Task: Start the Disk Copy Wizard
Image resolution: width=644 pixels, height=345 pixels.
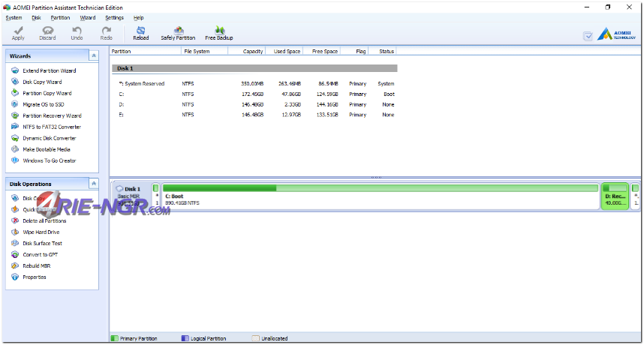Action: (42, 82)
